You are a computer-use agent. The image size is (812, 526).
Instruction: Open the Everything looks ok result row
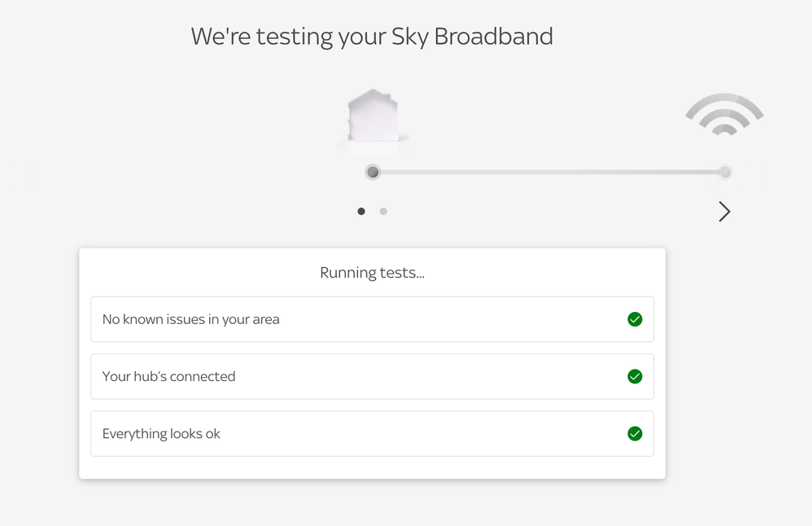[373, 434]
